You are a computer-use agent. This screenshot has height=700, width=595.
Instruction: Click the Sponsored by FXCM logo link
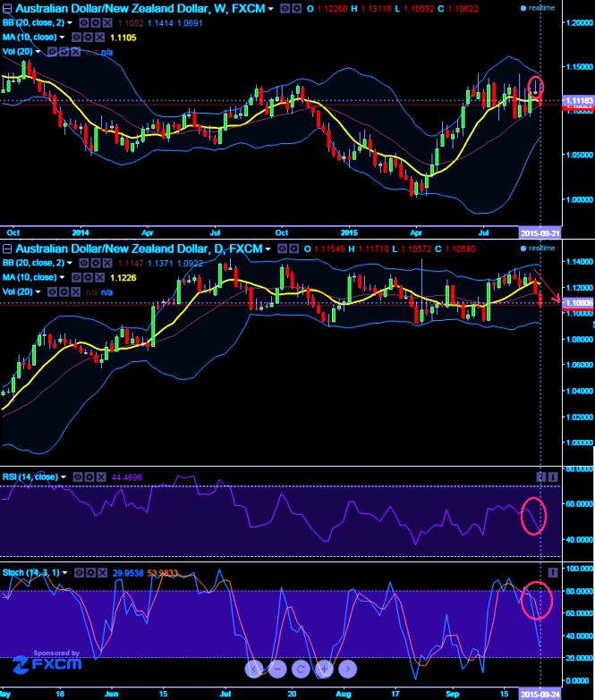click(47, 662)
